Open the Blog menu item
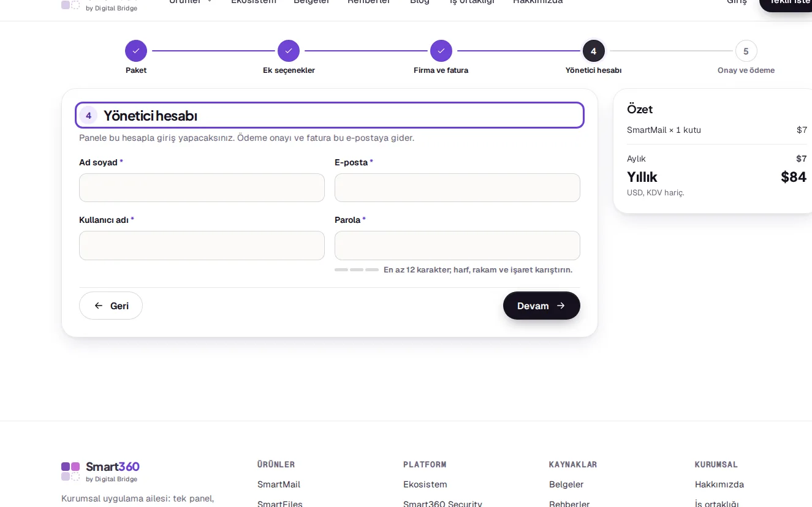 pos(420,2)
